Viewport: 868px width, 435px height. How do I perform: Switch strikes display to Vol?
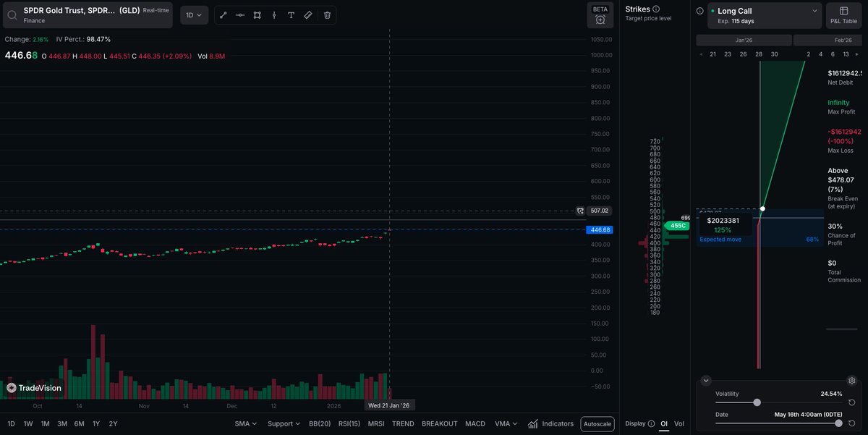(679, 424)
